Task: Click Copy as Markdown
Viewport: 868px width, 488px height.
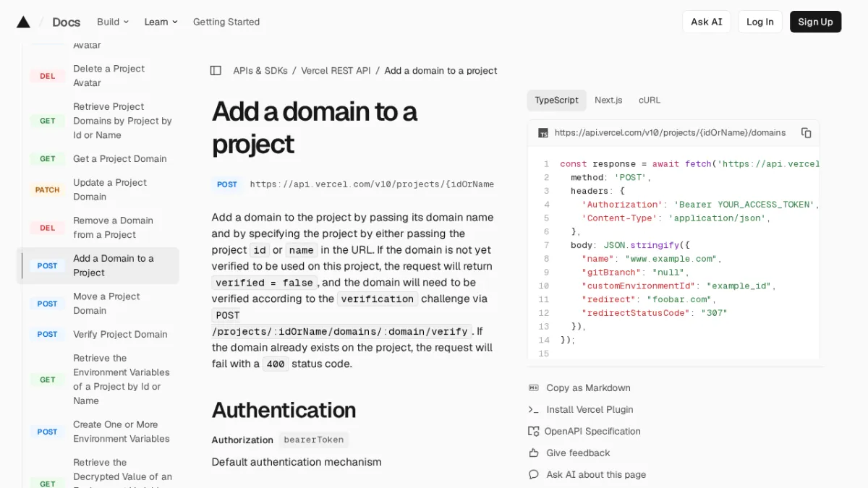Action: click(588, 388)
